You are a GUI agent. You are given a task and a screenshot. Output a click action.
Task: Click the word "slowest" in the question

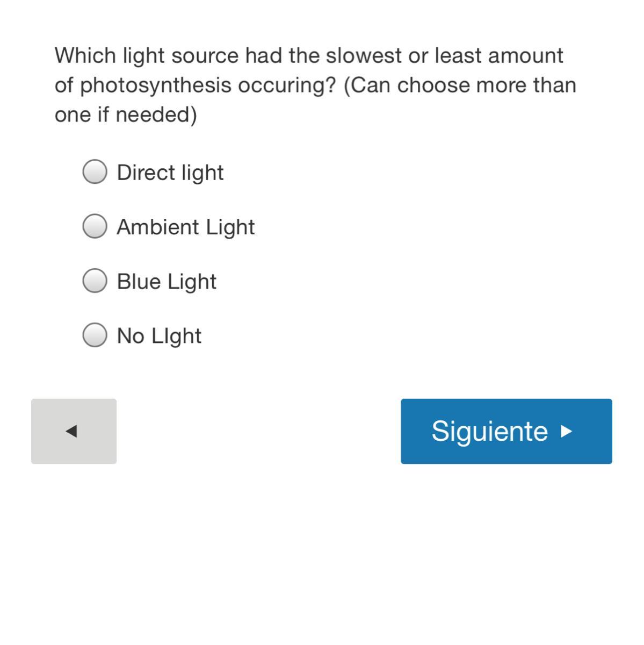point(363,56)
